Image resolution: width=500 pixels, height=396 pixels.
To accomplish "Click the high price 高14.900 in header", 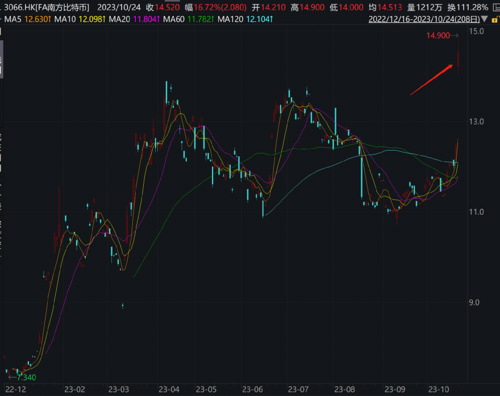I will [x=307, y=7].
